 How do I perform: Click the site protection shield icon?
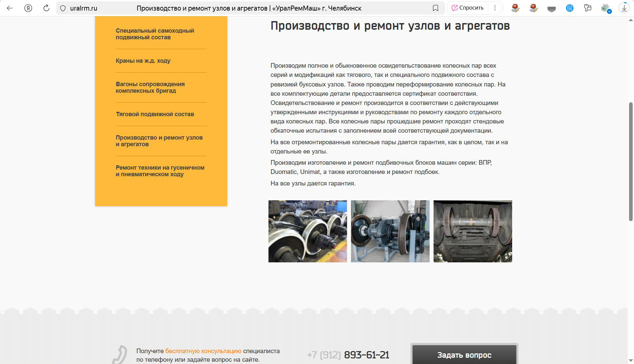tap(63, 8)
